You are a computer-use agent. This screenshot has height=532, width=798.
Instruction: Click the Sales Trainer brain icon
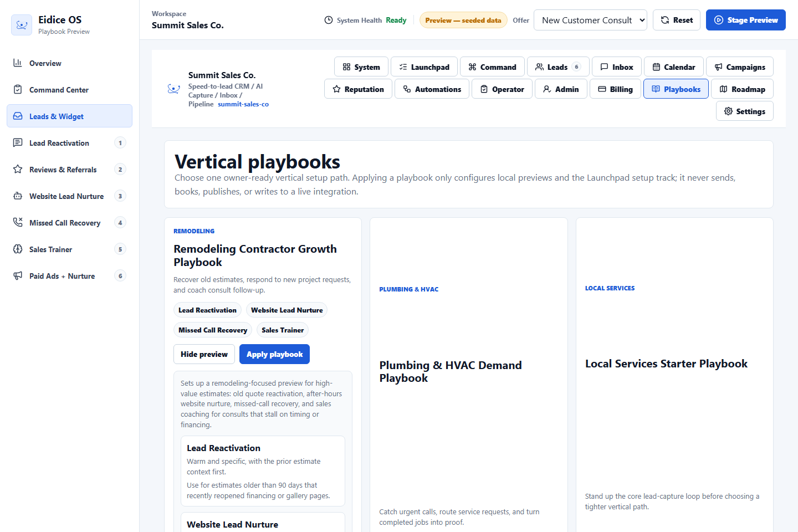tap(18, 249)
